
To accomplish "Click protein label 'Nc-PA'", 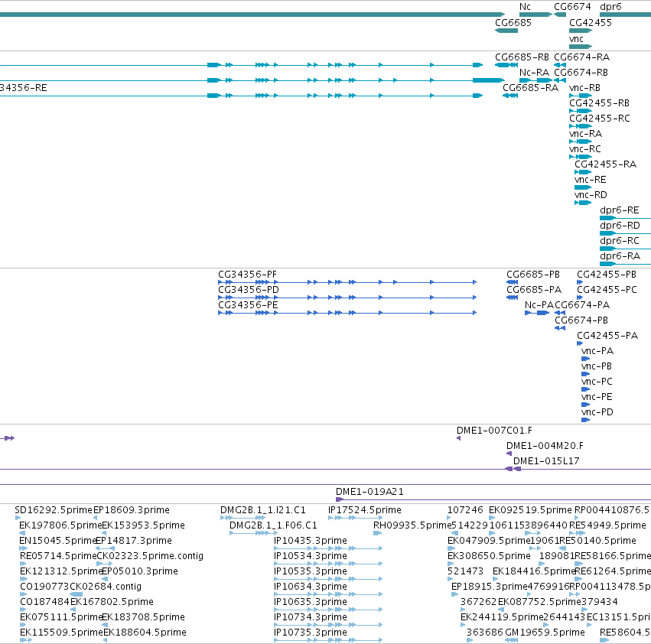I will (x=539, y=305).
